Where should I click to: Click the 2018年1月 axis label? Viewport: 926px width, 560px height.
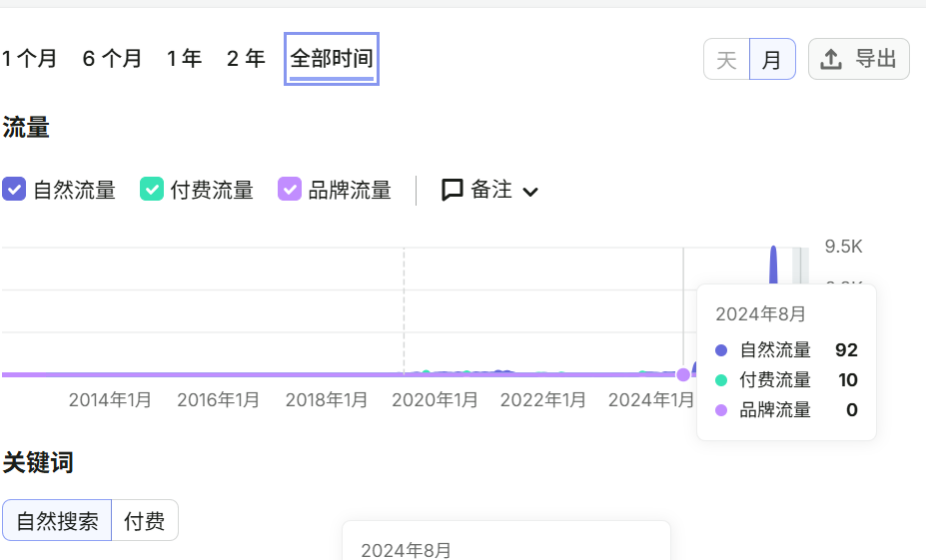pos(327,400)
